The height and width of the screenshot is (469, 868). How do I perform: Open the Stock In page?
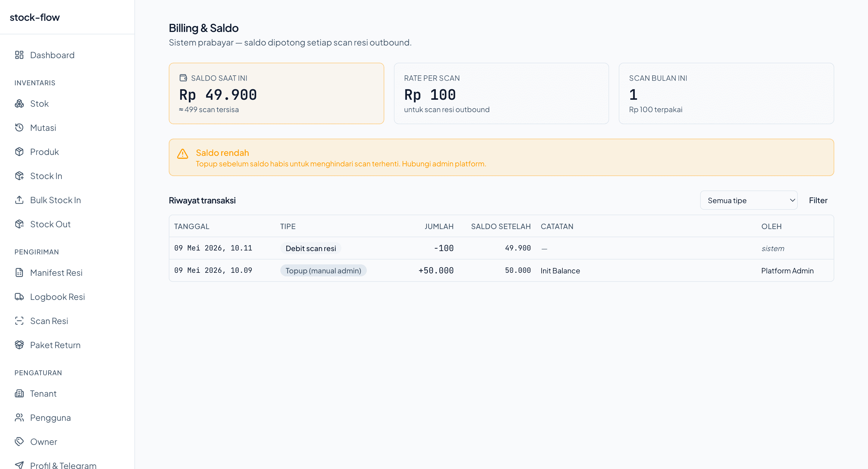point(67,176)
